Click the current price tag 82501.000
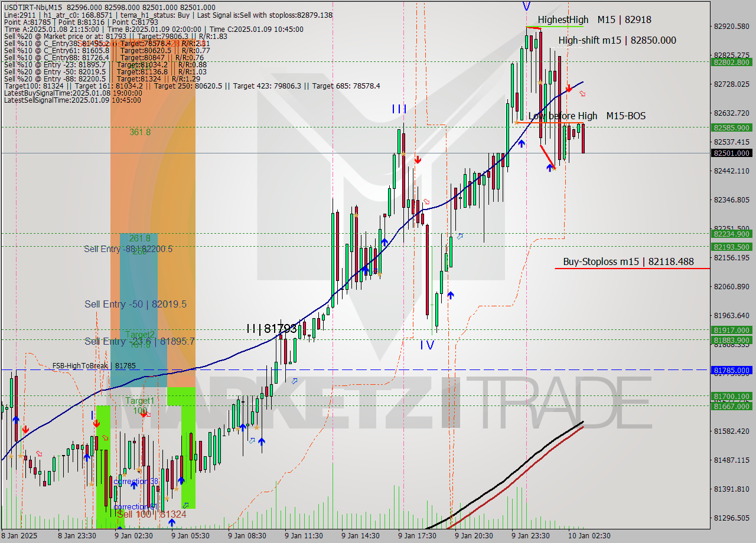The width and height of the screenshot is (756, 543). pos(732,153)
